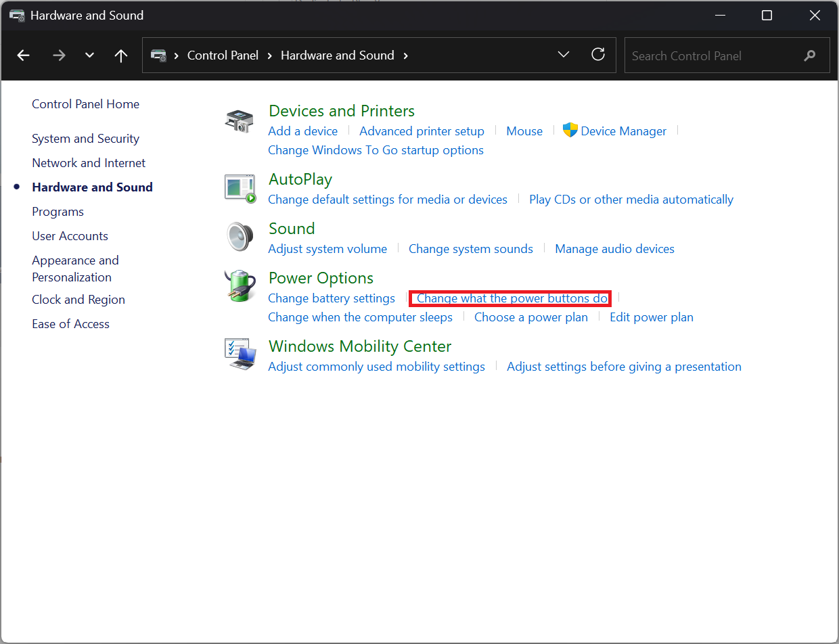839x644 pixels.
Task: Click Choose a power plan
Action: click(x=531, y=317)
